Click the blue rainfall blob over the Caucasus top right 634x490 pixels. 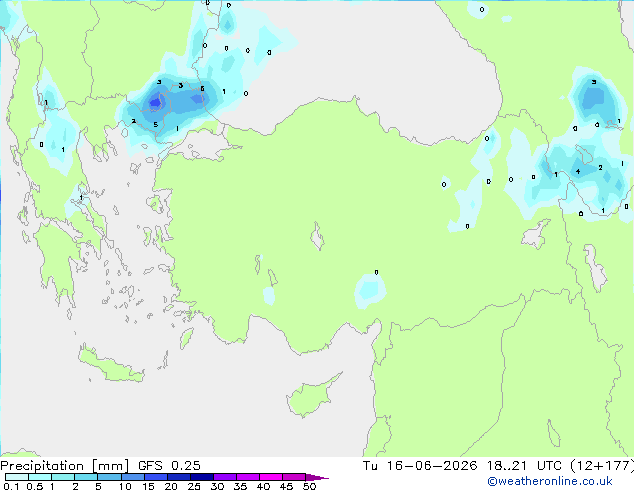[x=594, y=99]
